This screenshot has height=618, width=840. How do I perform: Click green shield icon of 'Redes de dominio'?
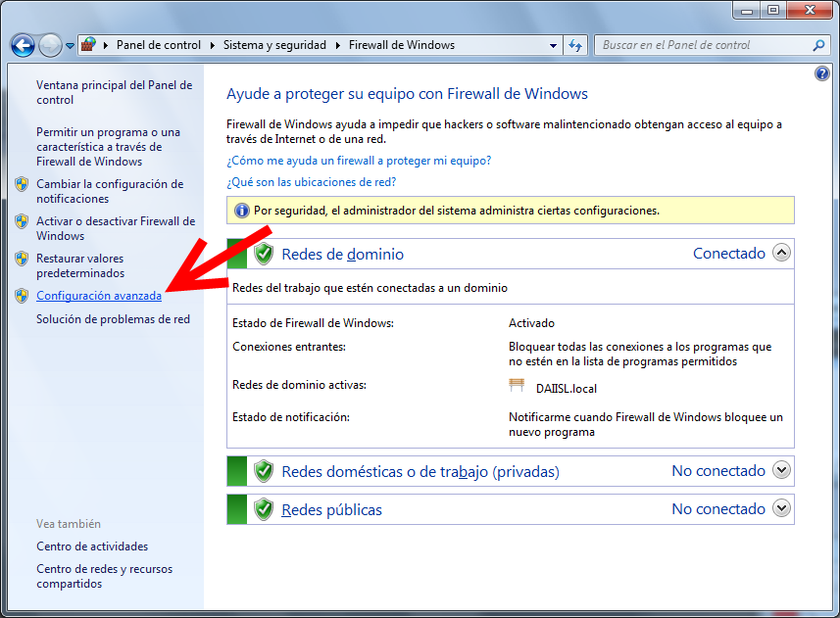tap(263, 254)
